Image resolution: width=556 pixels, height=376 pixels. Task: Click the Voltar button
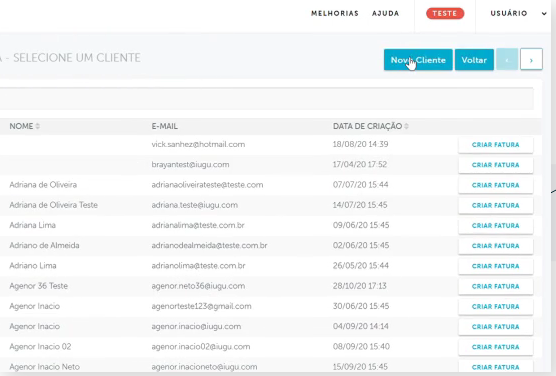[x=474, y=60]
